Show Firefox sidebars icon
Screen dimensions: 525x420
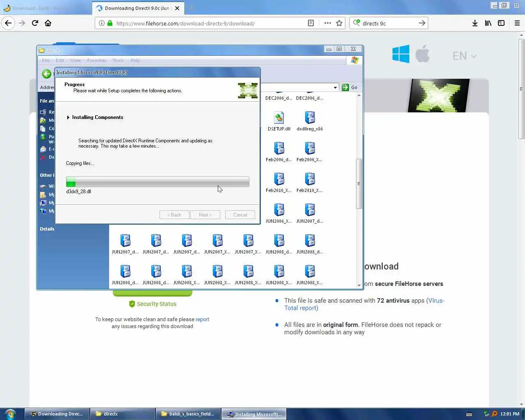501,23
